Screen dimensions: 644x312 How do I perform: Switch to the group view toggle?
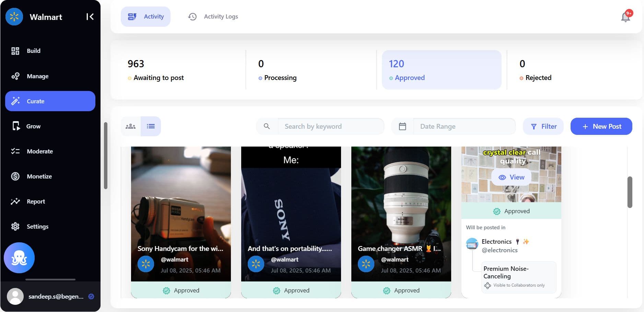click(131, 126)
